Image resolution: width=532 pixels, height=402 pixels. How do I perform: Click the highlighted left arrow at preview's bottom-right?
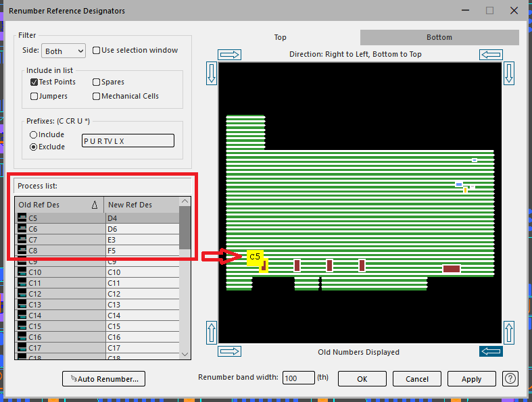(x=491, y=351)
